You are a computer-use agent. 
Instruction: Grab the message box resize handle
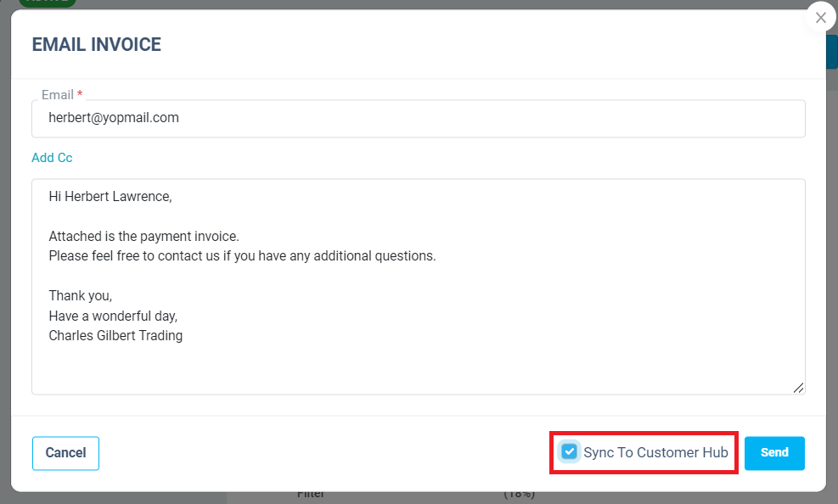[x=798, y=387]
